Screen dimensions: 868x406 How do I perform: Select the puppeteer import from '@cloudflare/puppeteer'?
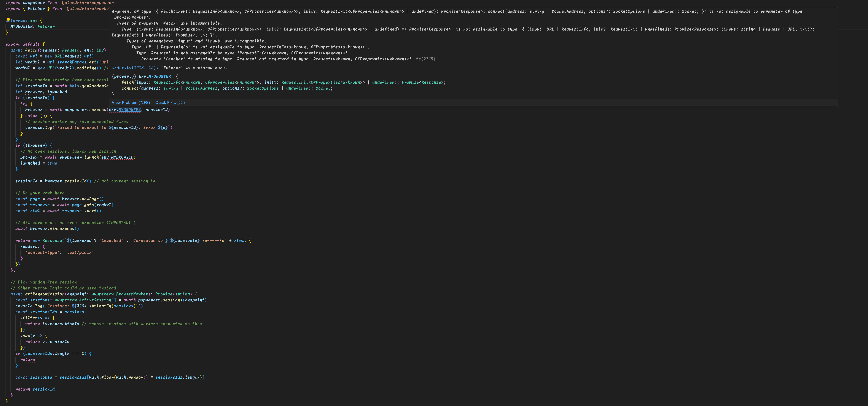coord(34,2)
